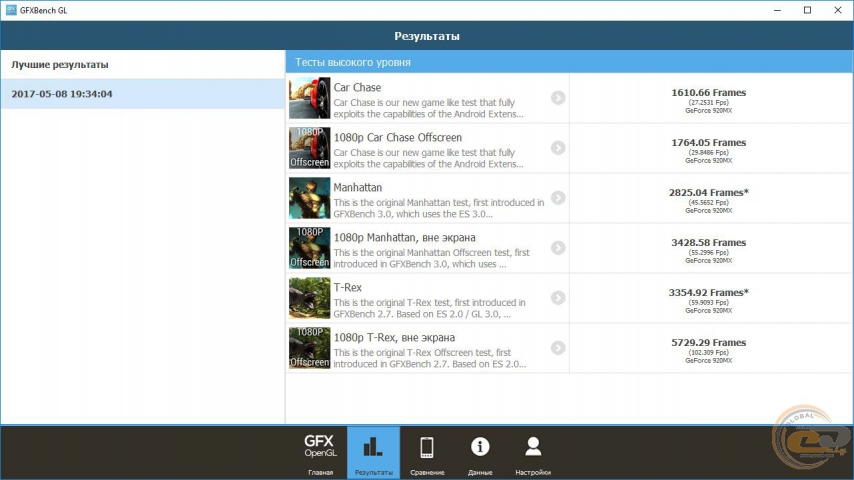Click the Manhattan test thumbnail
The image size is (854, 480).
(x=309, y=198)
